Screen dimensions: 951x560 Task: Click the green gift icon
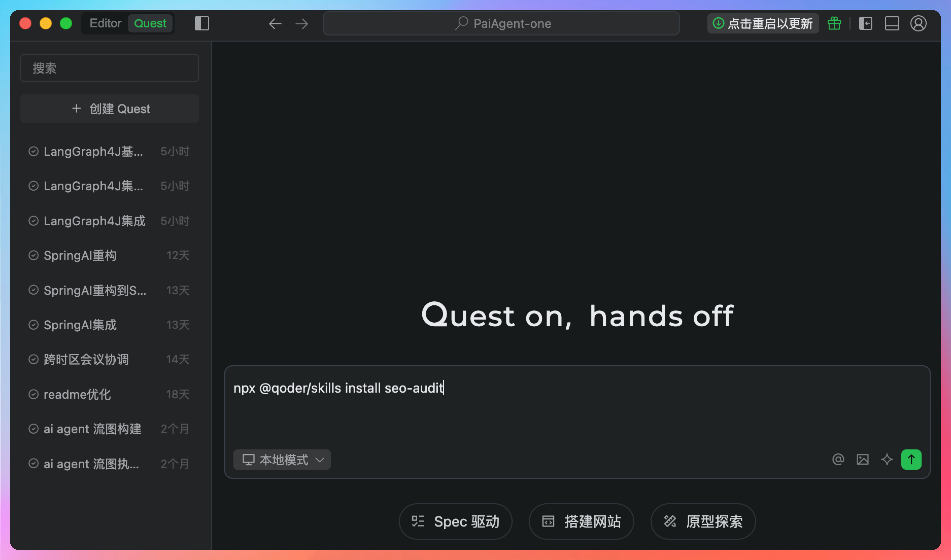(x=834, y=23)
